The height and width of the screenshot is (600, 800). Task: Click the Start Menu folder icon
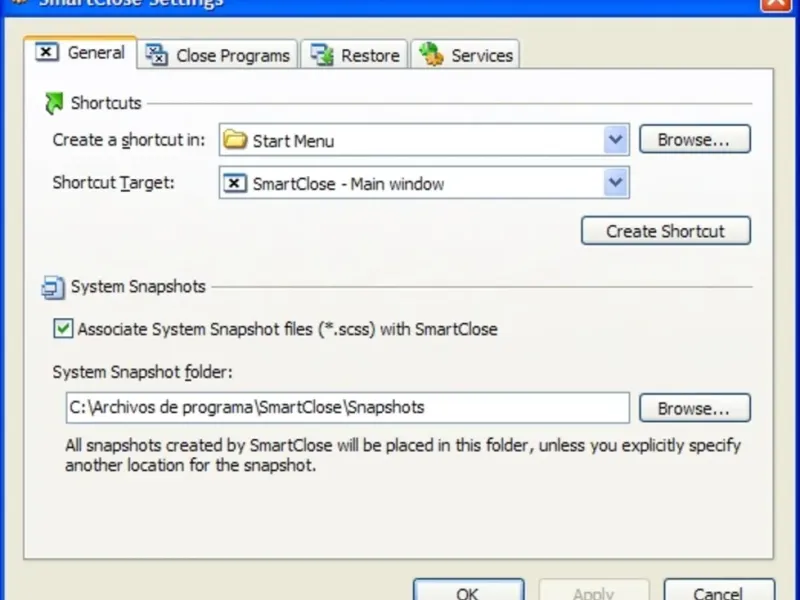[235, 139]
